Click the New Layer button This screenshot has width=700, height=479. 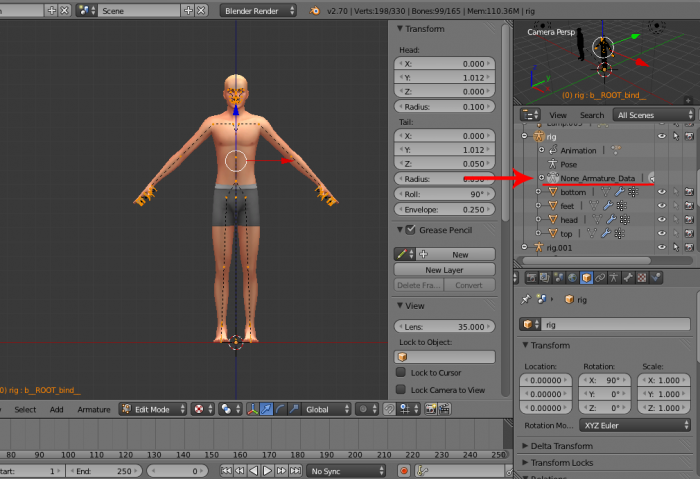[444, 270]
